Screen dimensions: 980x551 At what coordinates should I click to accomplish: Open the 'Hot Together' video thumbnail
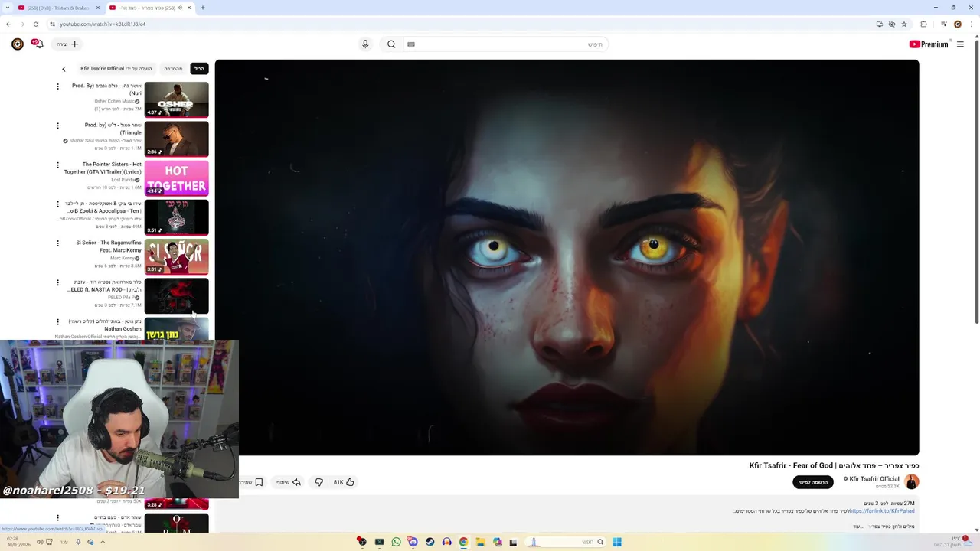(177, 178)
